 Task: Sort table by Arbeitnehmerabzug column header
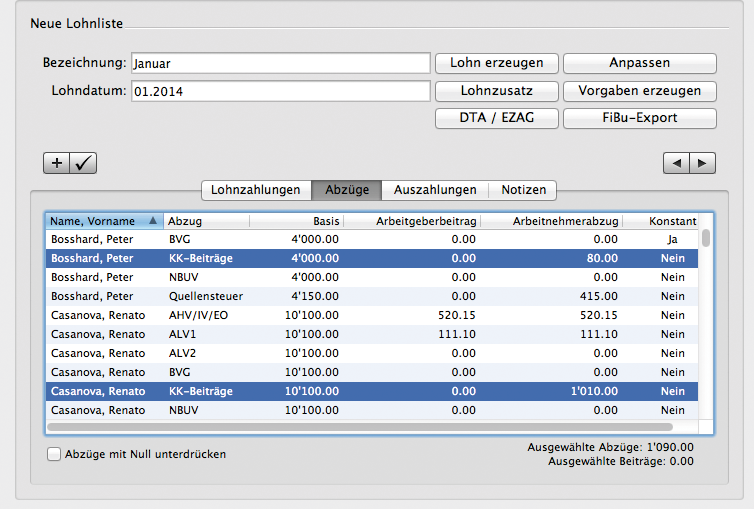tap(551, 221)
